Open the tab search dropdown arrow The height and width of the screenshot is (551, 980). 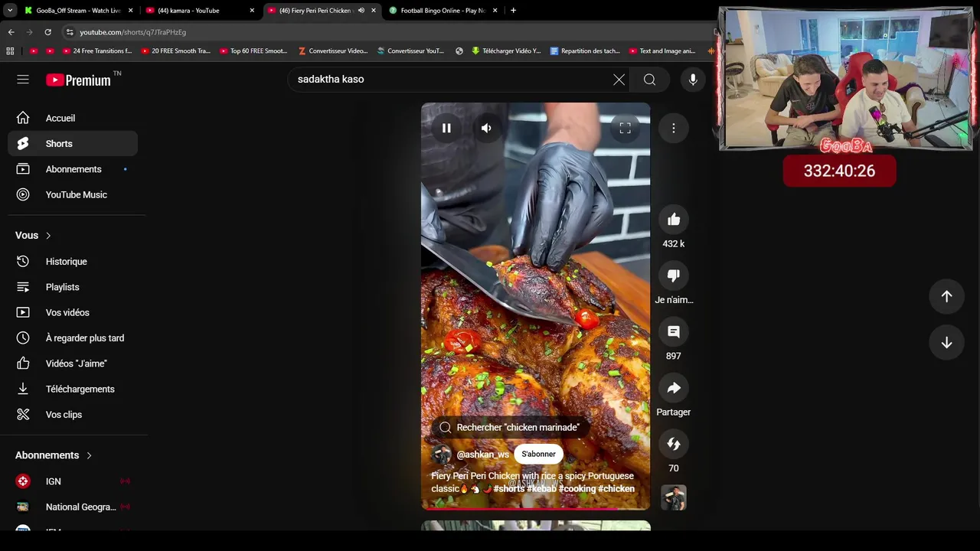(x=10, y=11)
